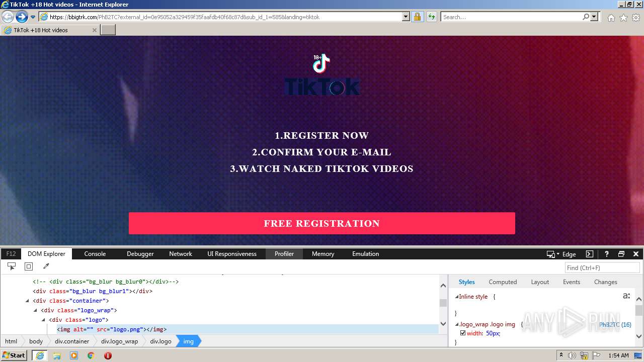The image size is (644, 362).
Task: Open the Profiler tab
Action: point(284,254)
